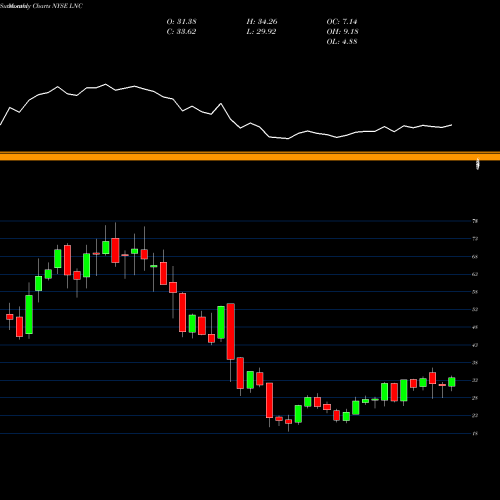Click the '62' price axis label

[475, 274]
